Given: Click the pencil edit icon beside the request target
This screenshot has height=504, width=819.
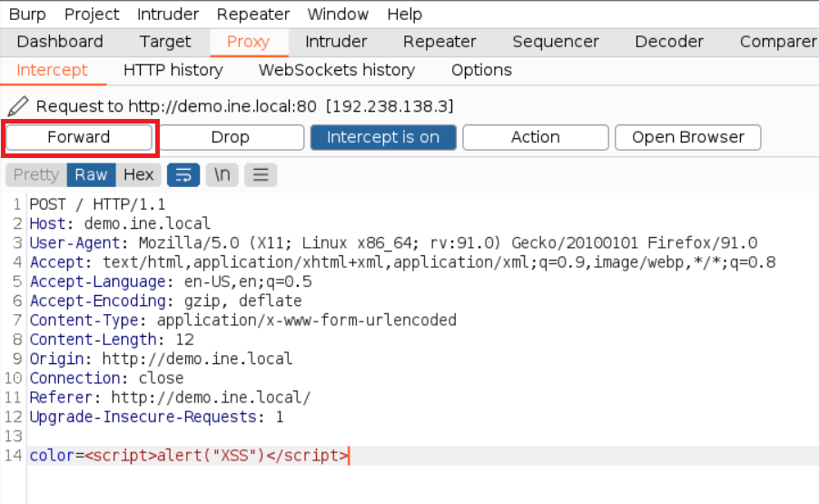Looking at the screenshot, I should (x=18, y=106).
